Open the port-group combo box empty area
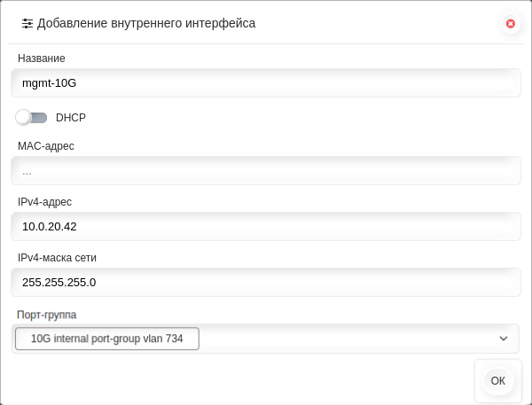The image size is (532, 405). point(346,339)
